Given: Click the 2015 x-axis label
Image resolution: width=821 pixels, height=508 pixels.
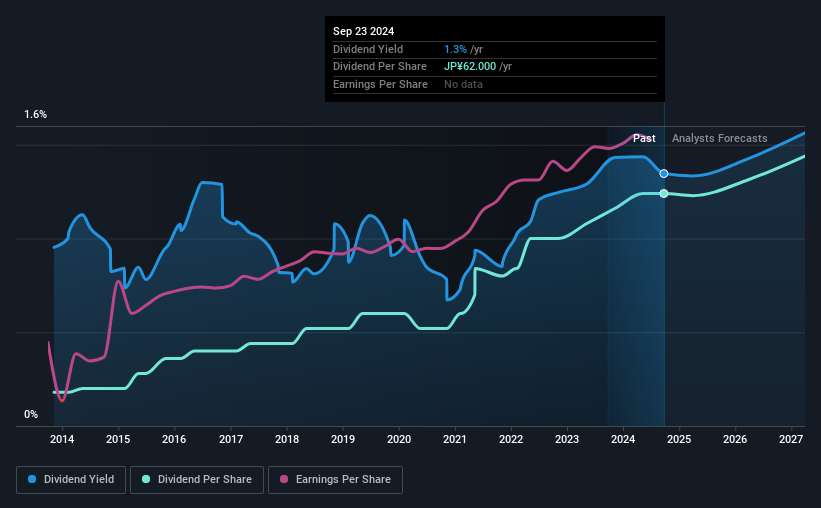Looking at the screenshot, I should click(x=118, y=439).
